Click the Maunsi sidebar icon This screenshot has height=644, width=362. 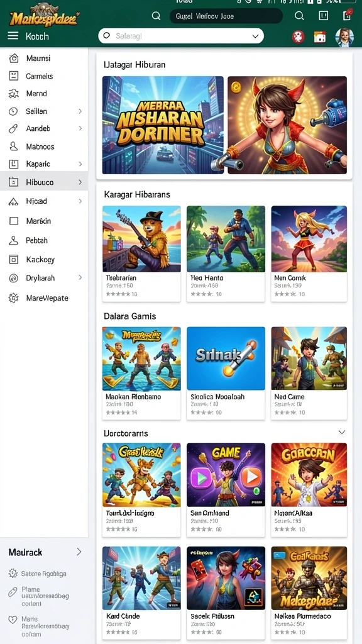click(x=14, y=58)
